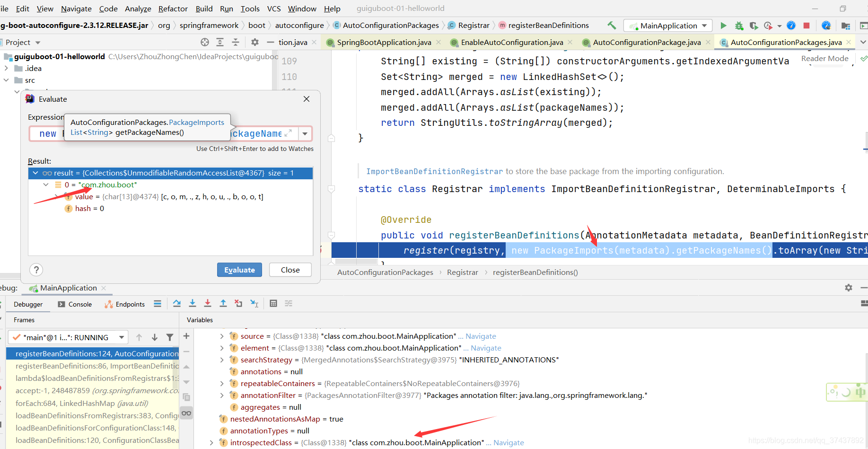Screen dimensions: 868x449
Task: Click the help question mark in Evaluate dialog
Action: pyautogui.click(x=36, y=270)
